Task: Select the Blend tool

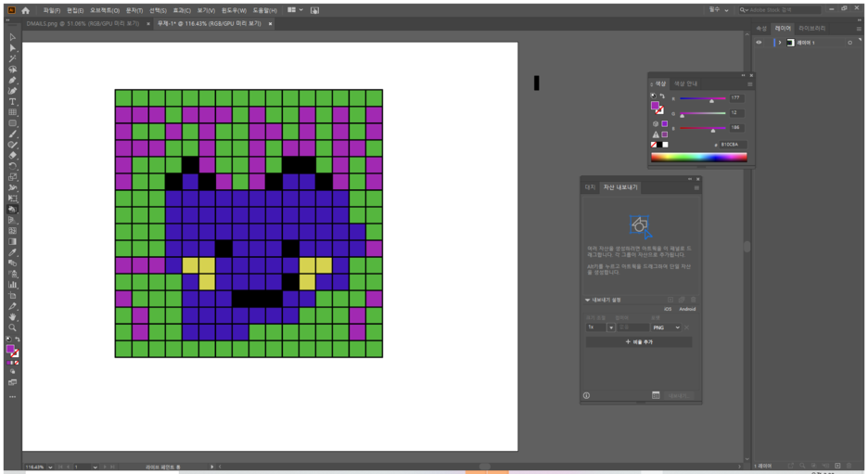Action: [x=12, y=263]
